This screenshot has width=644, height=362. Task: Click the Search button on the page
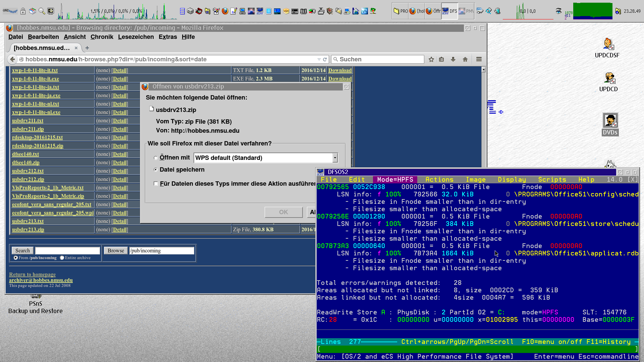pyautogui.click(x=22, y=251)
